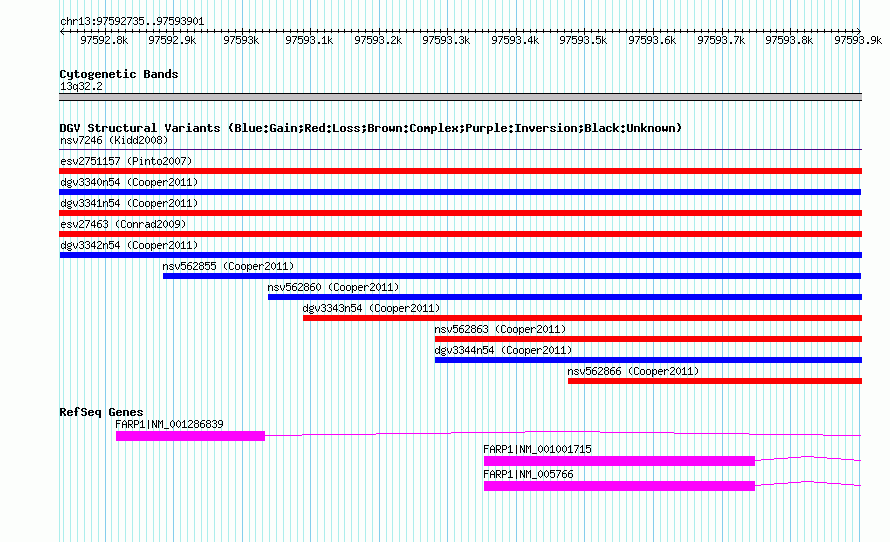Open the FARP1|NM_005766 magenta exon block
The height and width of the screenshot is (542, 890).
619,486
